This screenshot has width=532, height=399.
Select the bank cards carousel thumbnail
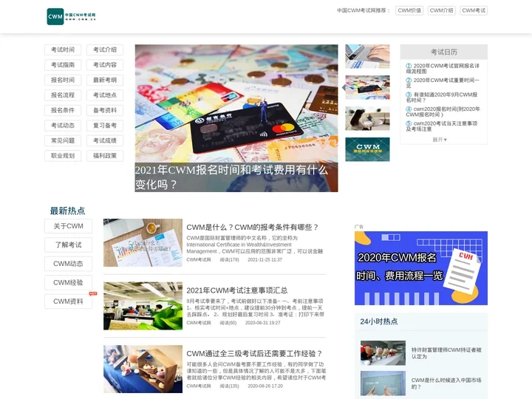pyautogui.click(x=367, y=87)
